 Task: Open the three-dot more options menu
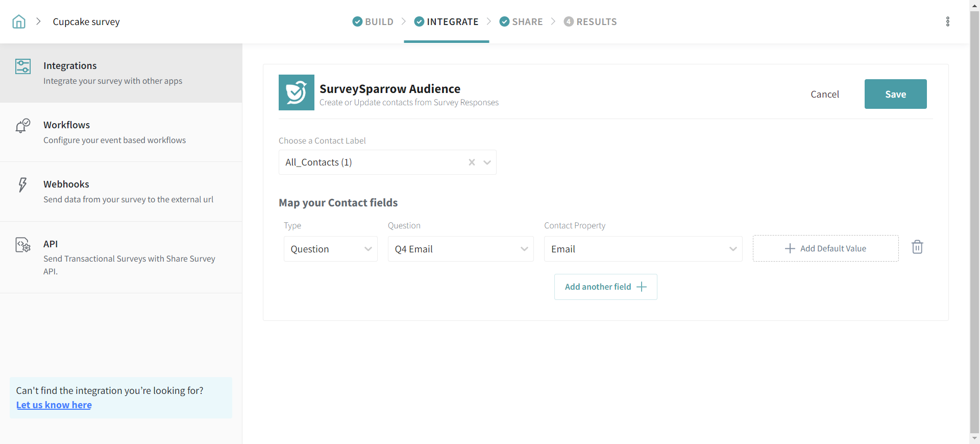[947, 21]
